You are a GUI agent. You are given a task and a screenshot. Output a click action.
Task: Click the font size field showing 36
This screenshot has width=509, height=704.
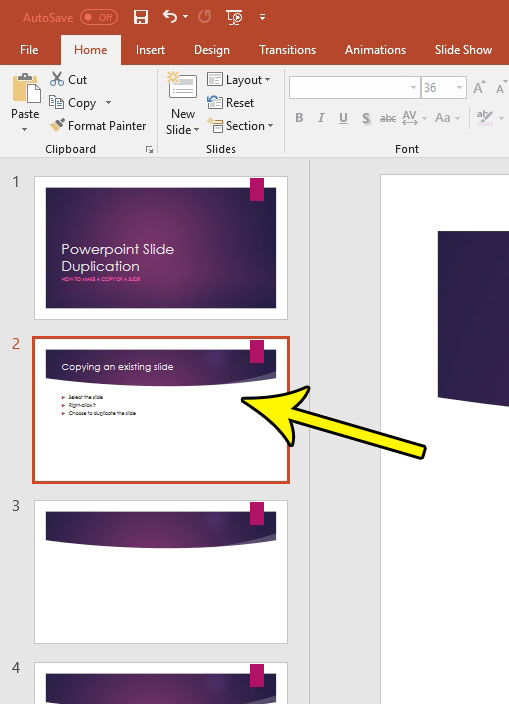pyautogui.click(x=437, y=88)
